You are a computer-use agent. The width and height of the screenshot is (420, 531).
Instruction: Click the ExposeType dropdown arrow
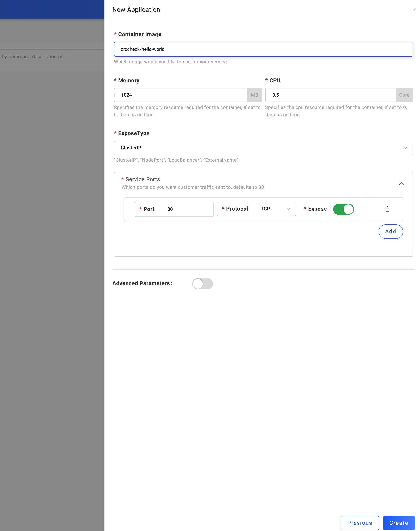click(x=405, y=148)
